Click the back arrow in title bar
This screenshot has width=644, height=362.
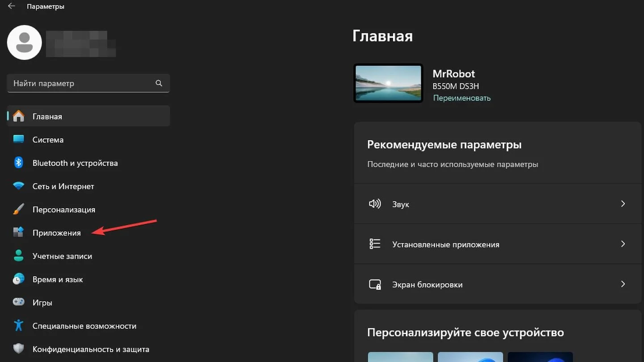click(12, 6)
